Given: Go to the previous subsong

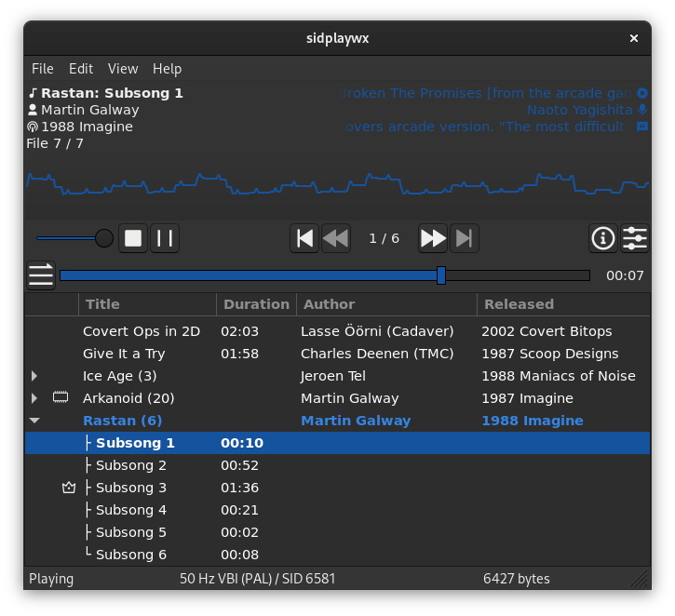Looking at the screenshot, I should tap(336, 238).
